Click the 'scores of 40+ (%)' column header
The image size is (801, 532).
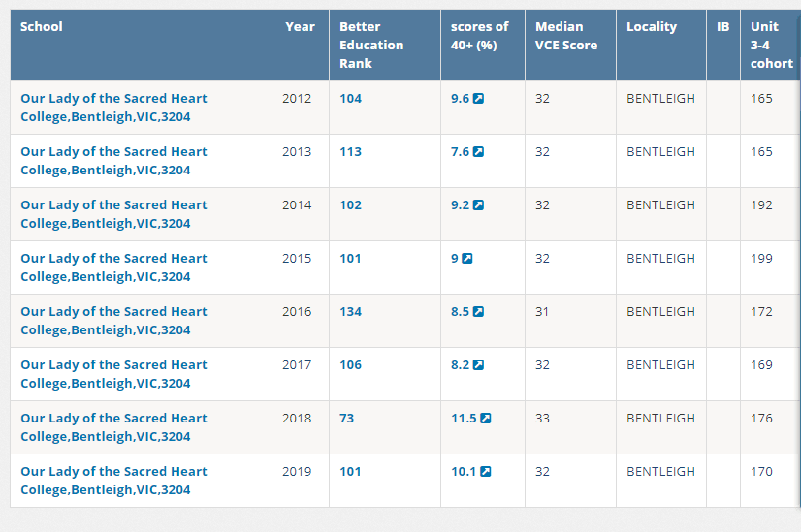point(480,36)
